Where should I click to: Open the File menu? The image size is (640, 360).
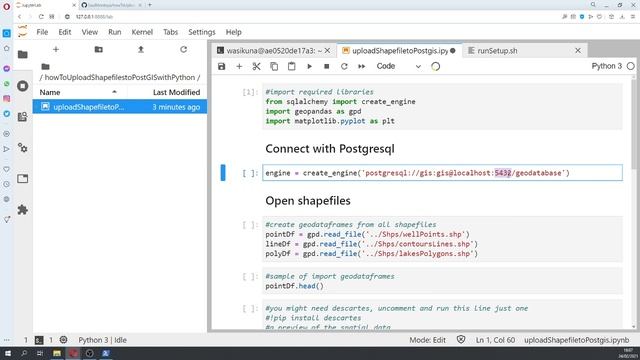click(x=42, y=32)
